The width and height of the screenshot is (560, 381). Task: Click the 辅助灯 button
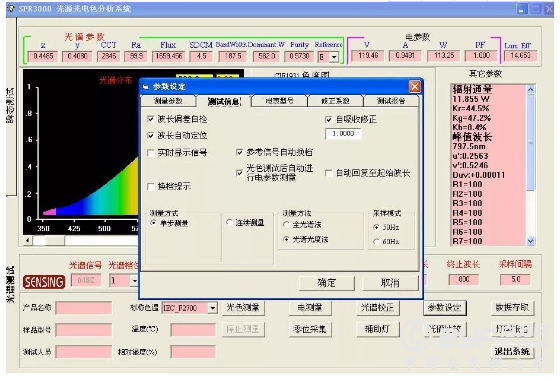[377, 329]
